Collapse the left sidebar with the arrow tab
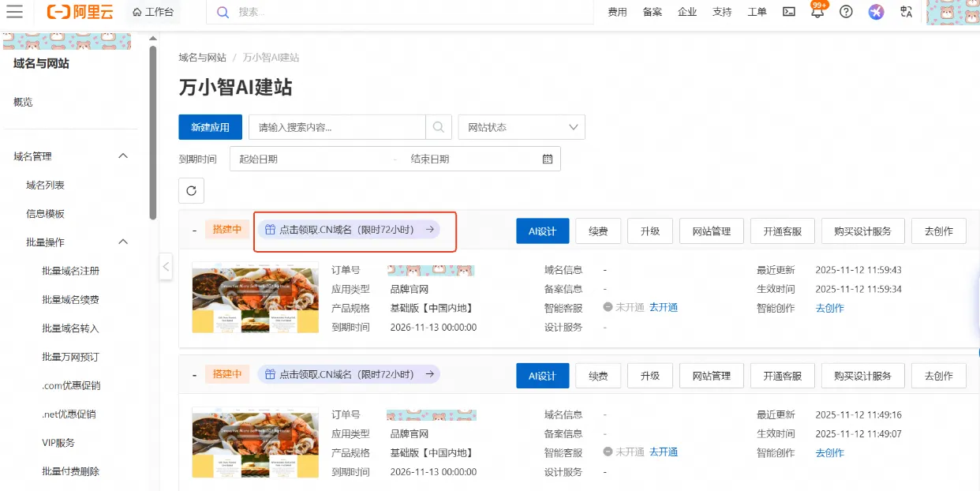 (x=166, y=267)
